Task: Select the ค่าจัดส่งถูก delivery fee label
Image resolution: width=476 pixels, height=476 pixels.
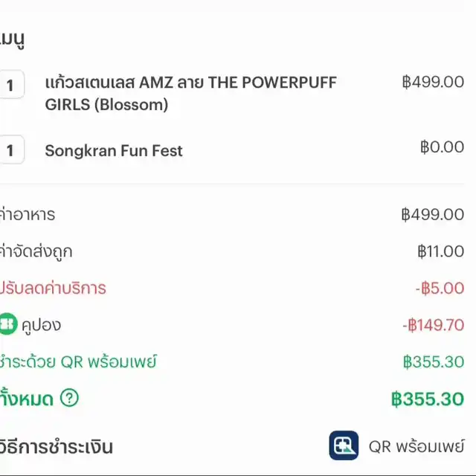Action: (36, 251)
